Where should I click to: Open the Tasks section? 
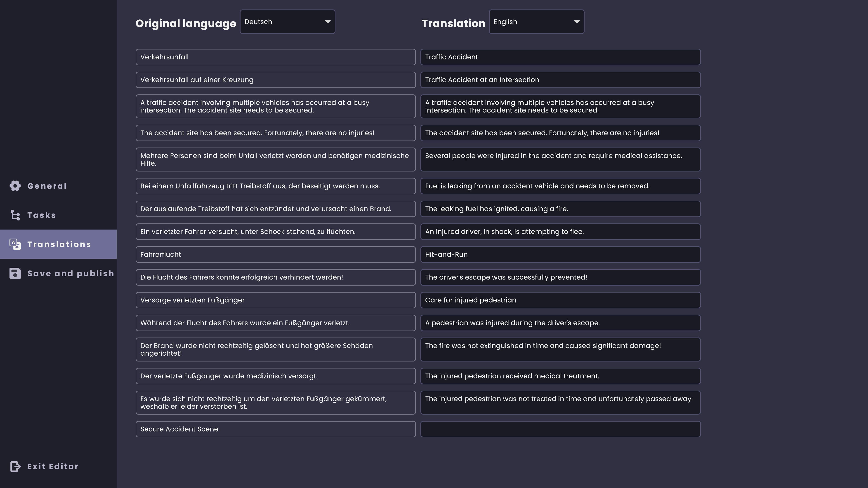(58, 215)
